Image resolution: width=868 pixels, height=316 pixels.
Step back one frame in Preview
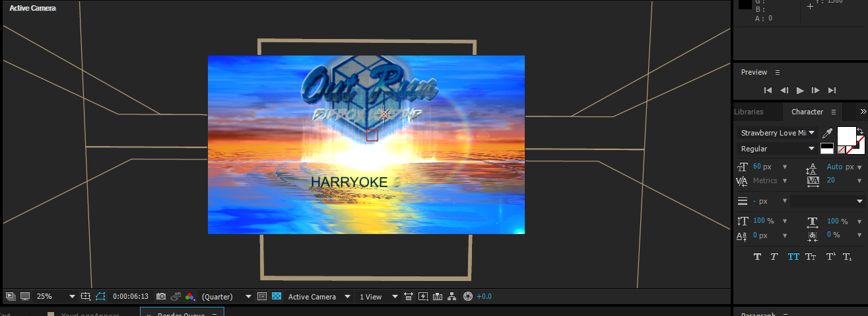click(x=784, y=90)
